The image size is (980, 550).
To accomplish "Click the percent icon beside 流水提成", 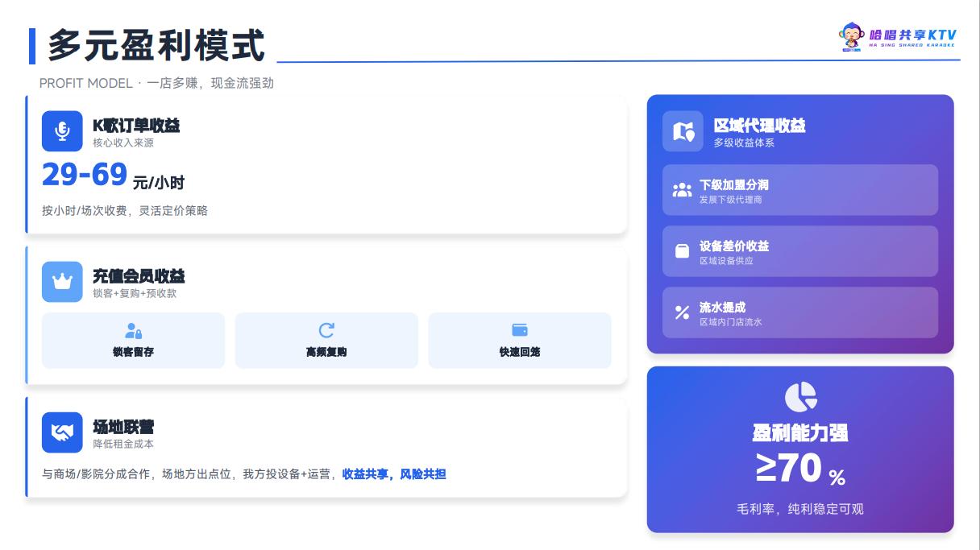I will (682, 312).
